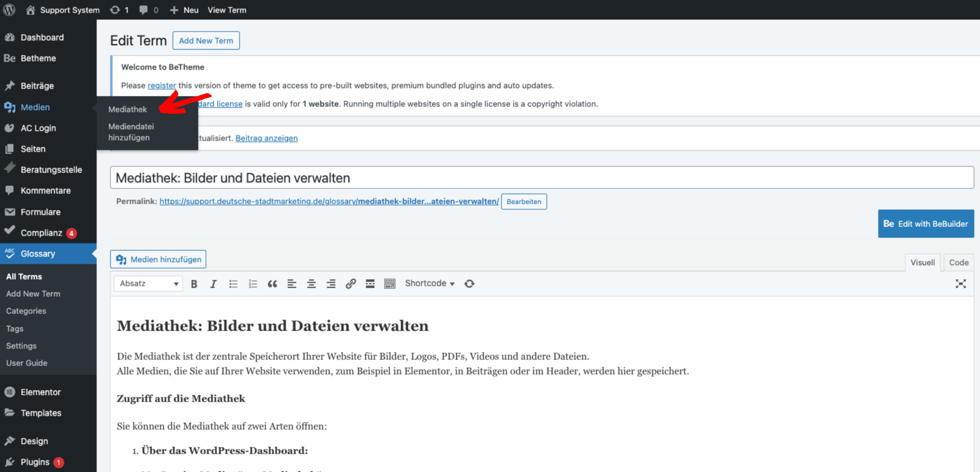
Task: Click the Edit with BeBuilder button
Action: [926, 224]
